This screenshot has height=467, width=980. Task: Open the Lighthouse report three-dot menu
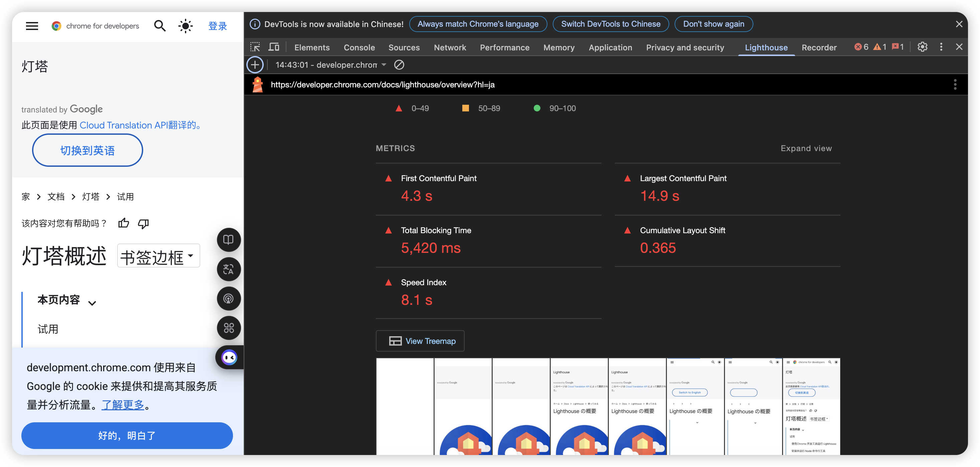click(x=955, y=84)
